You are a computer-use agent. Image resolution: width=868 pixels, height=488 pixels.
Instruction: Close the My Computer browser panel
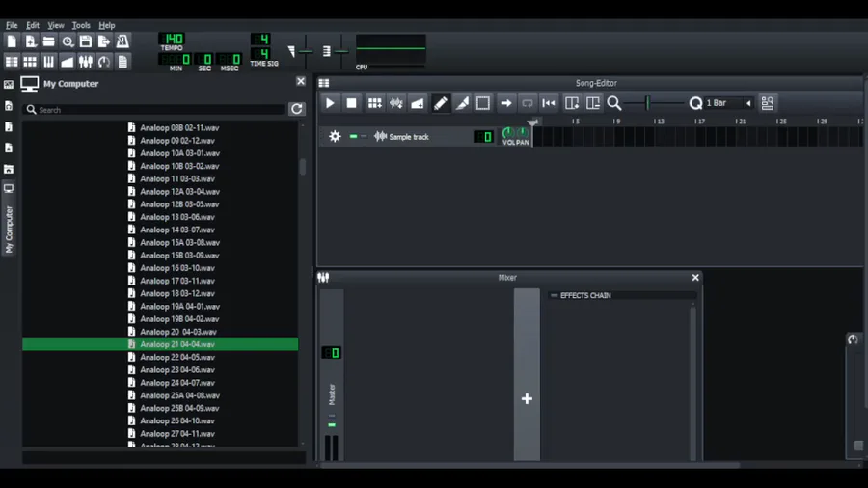tap(301, 81)
